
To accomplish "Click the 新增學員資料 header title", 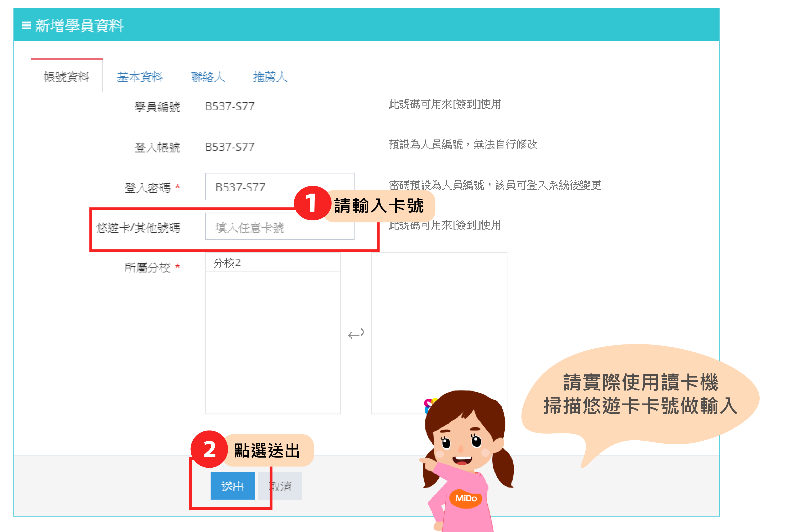I will [x=79, y=26].
